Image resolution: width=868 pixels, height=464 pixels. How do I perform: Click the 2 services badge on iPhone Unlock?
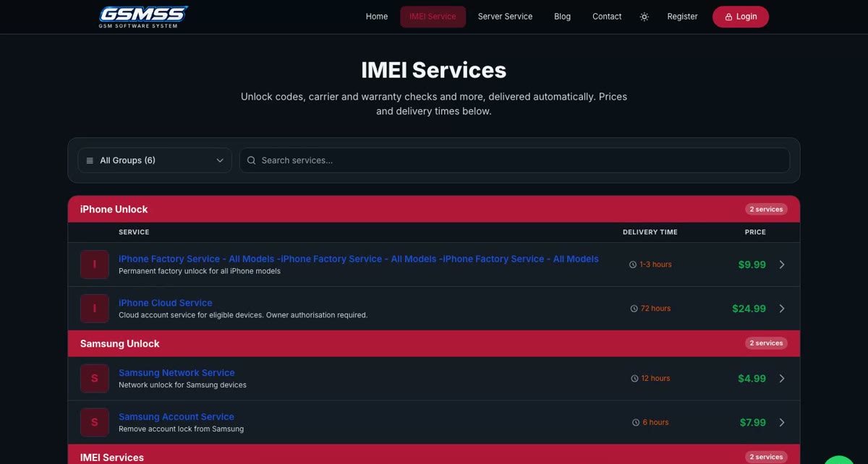click(766, 209)
